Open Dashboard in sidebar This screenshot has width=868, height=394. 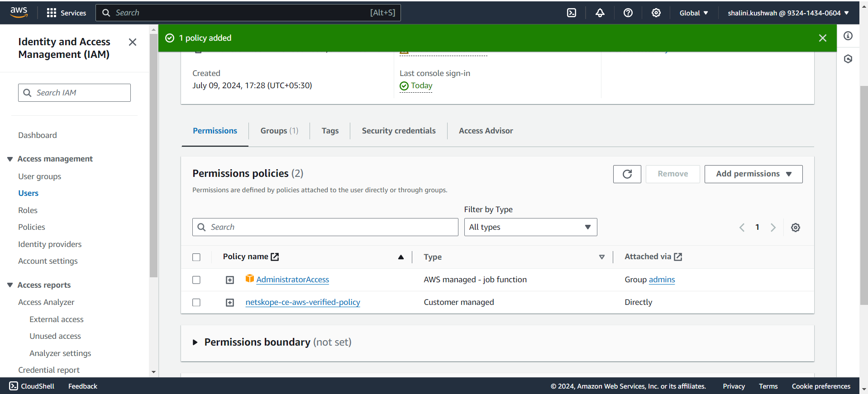pos(37,135)
